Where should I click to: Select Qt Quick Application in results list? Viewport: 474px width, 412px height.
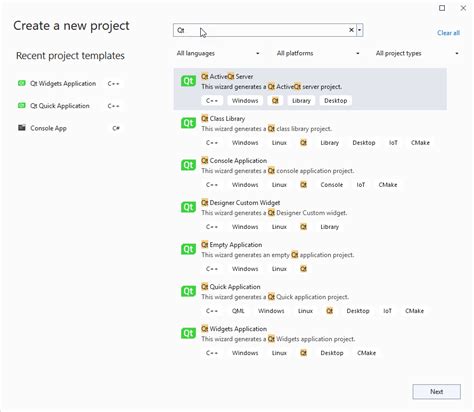[231, 287]
